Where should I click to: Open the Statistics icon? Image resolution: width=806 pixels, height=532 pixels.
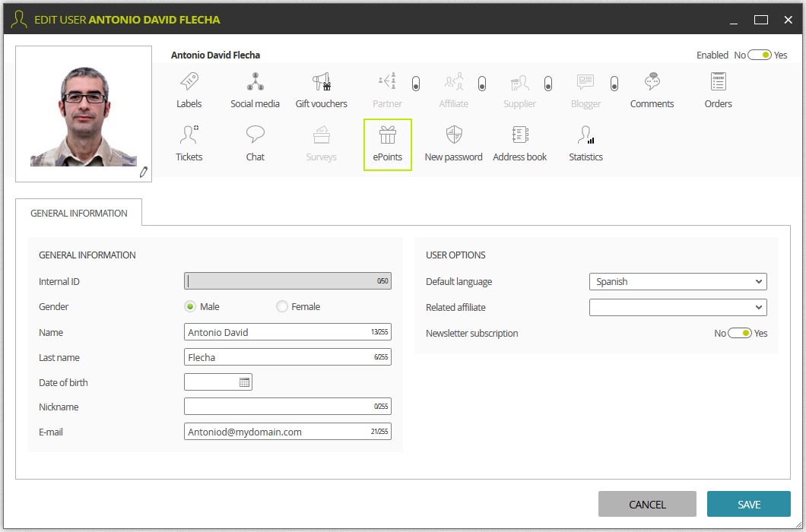tap(585, 144)
